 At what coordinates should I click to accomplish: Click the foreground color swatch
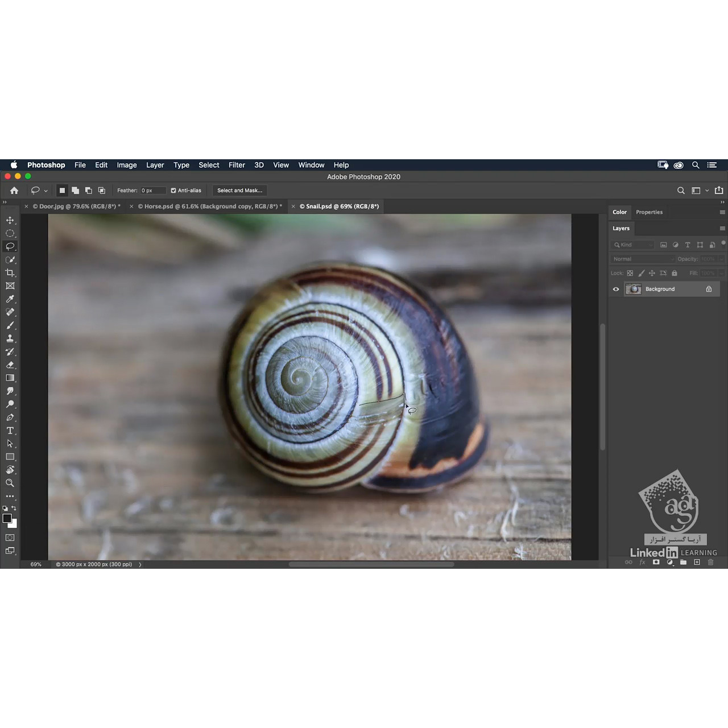pos(7,518)
